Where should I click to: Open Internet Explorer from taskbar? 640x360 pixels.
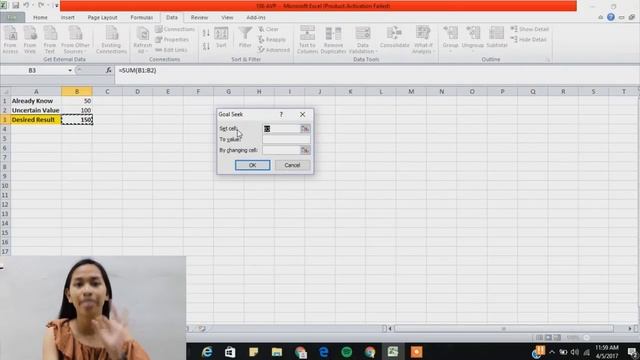[x=207, y=352]
